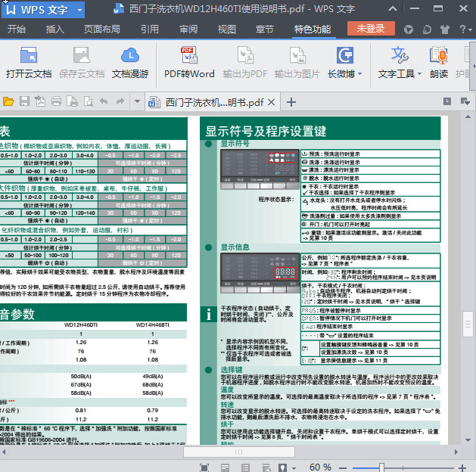The image size is (476, 472).
Task: Click the open folder icon in quick toolbar
Action: pyautogui.click(x=8, y=101)
